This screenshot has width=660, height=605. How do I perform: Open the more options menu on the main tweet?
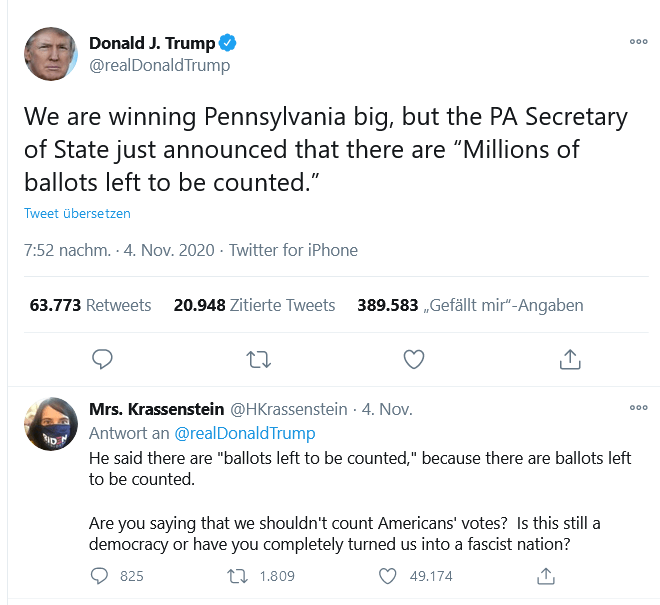pos(638,43)
